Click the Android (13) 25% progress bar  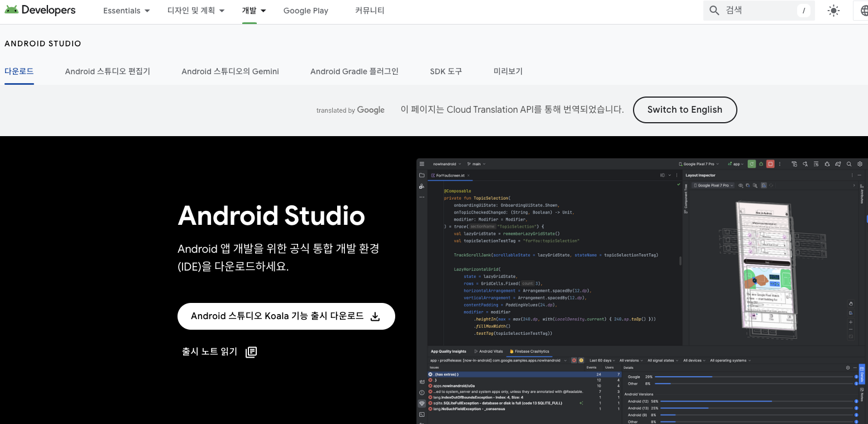click(757, 408)
